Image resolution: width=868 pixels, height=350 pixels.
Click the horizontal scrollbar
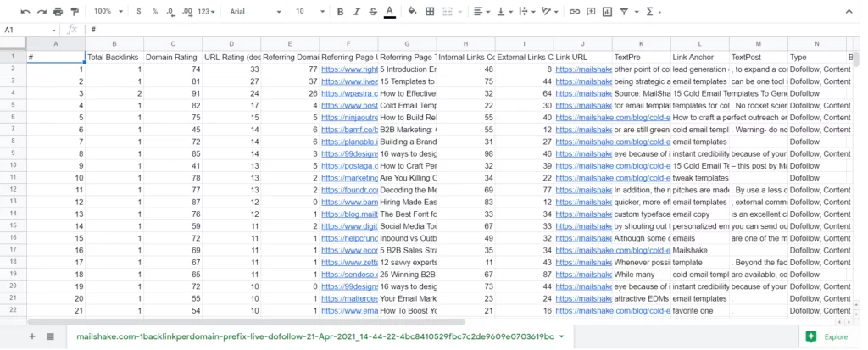(247, 322)
